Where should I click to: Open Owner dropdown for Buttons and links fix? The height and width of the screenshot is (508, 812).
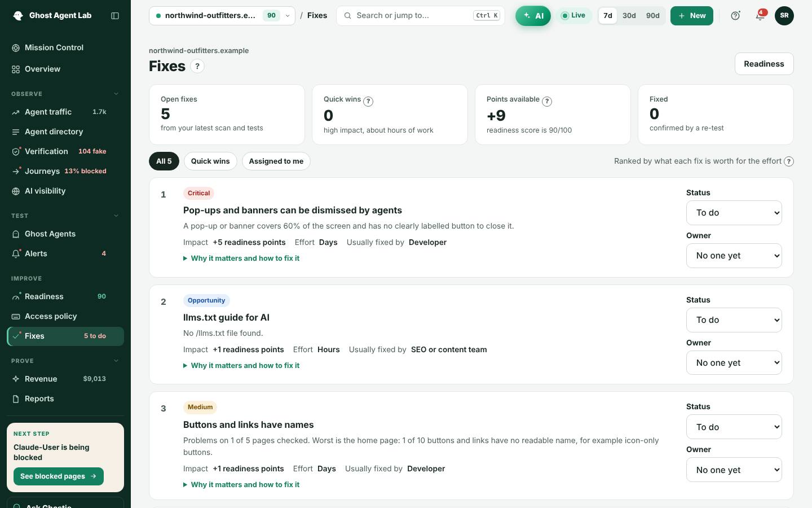pos(734,470)
